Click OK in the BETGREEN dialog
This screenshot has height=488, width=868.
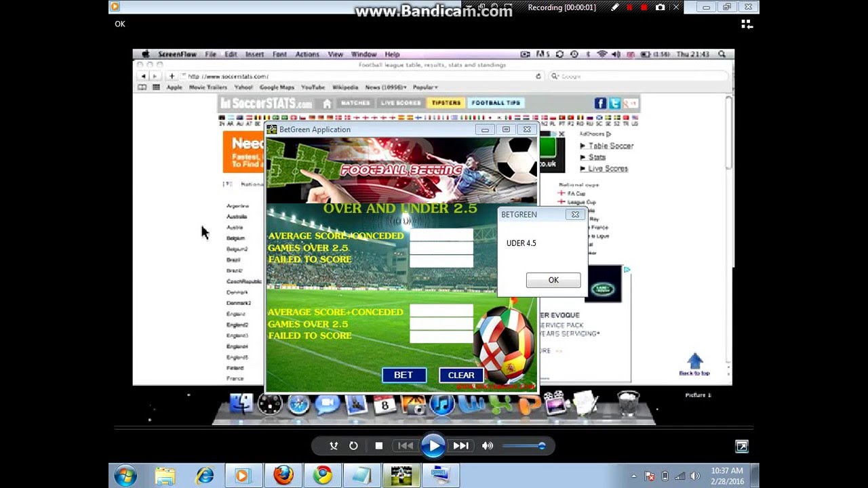(x=553, y=280)
